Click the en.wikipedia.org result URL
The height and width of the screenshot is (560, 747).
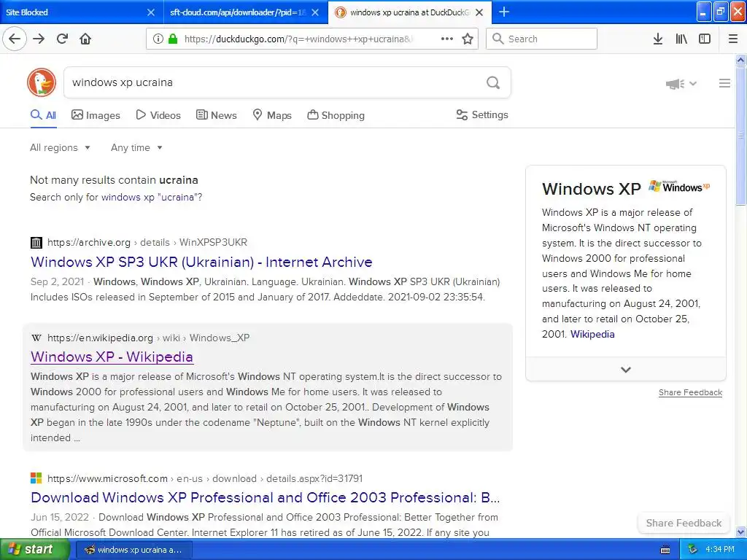148,338
